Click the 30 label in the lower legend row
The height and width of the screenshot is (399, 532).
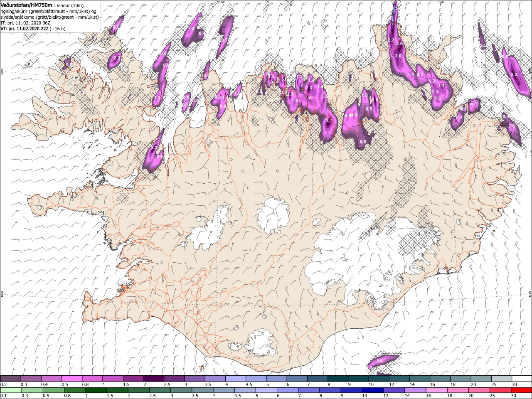(513, 396)
